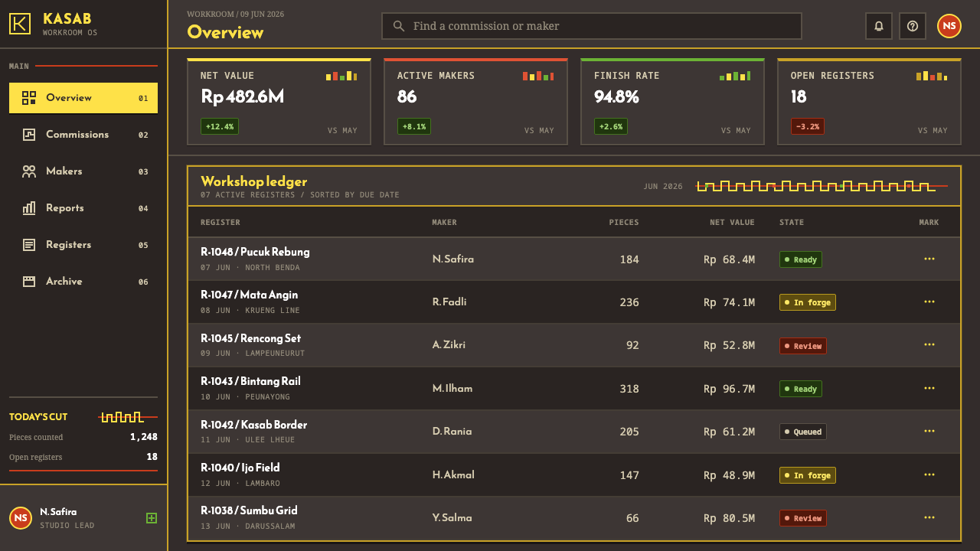The image size is (980, 551).
Task: Open the Archive section
Action: [x=83, y=282]
